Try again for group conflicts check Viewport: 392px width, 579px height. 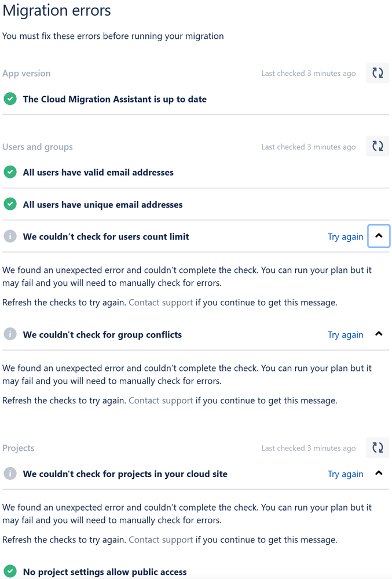(x=345, y=334)
